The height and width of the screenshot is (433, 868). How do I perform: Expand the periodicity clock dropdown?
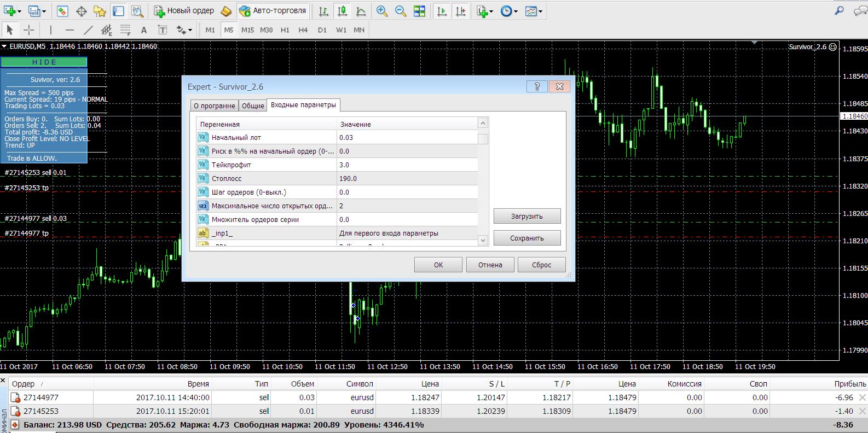[x=516, y=11]
